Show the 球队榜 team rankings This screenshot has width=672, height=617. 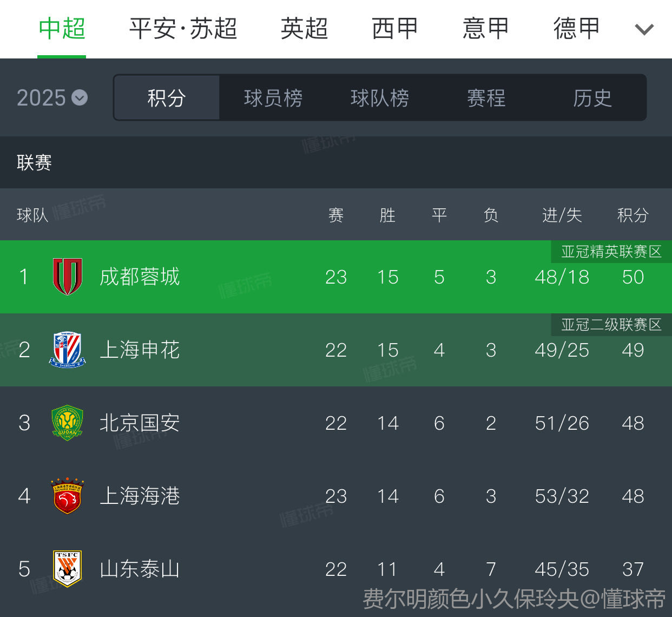click(x=380, y=98)
